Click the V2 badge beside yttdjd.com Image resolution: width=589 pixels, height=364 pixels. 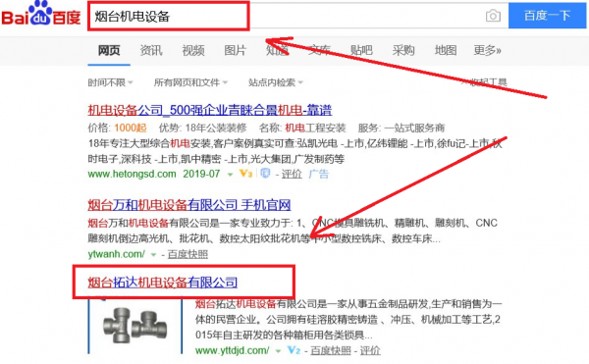(x=294, y=350)
